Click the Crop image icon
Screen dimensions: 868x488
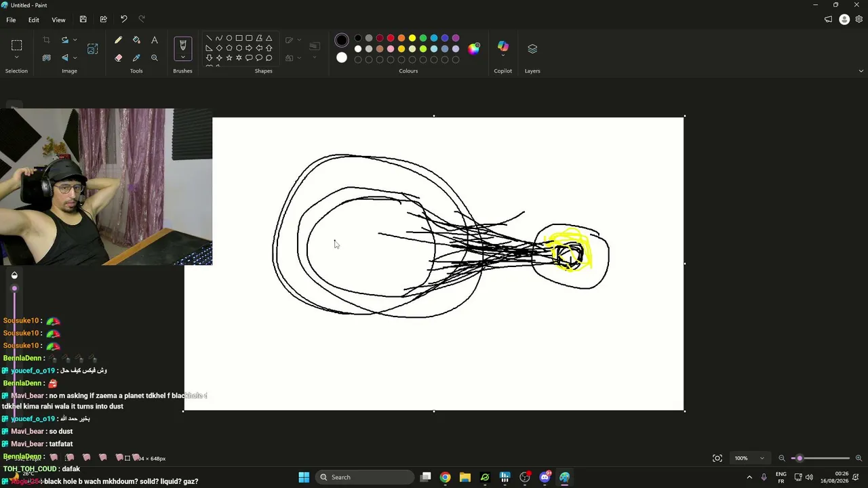[x=46, y=41]
